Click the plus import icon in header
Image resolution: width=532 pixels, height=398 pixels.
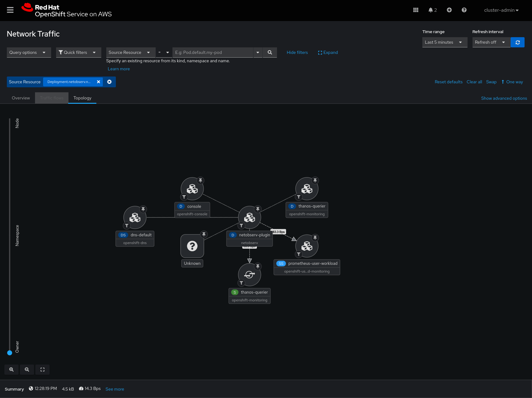449,10
